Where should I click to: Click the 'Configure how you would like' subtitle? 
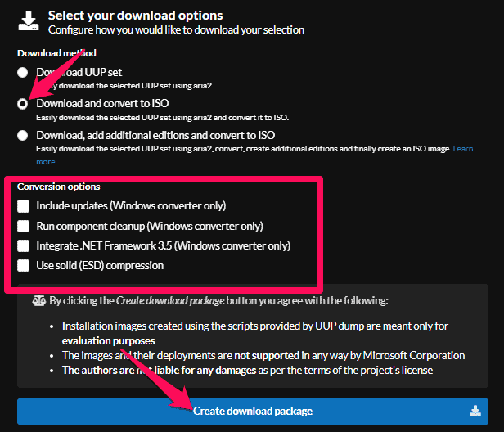[176, 30]
